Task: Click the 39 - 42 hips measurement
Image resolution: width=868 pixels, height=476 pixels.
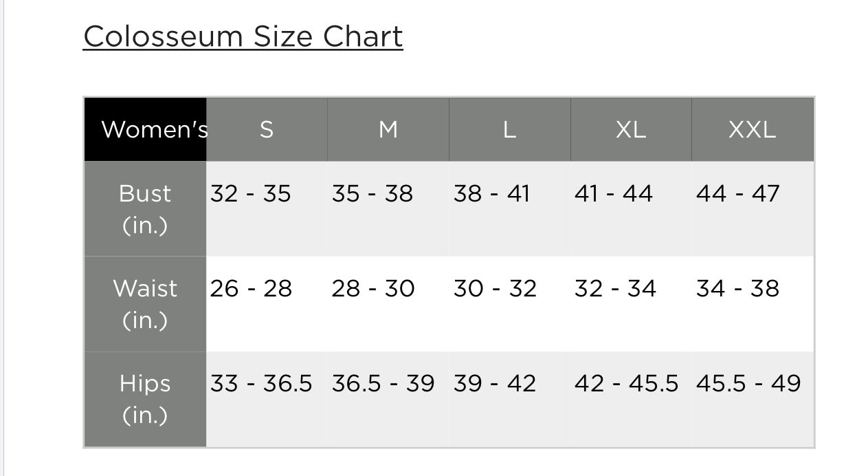Action: tap(495, 384)
